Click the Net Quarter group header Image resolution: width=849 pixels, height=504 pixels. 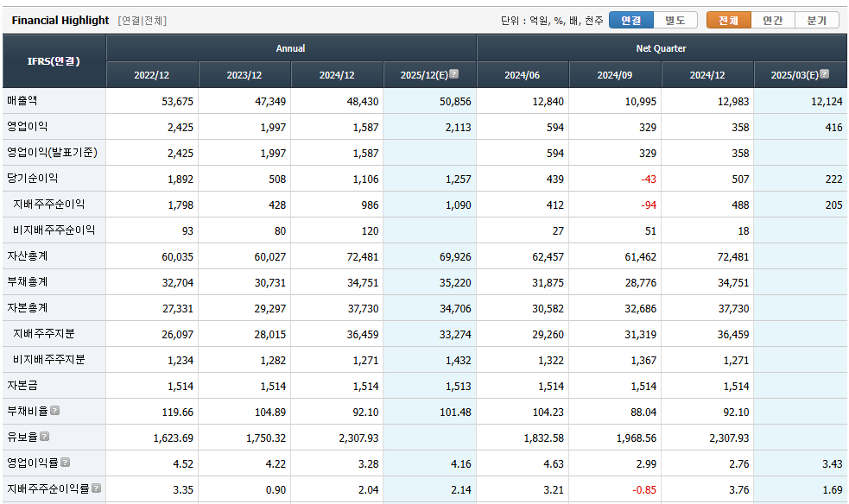(661, 48)
